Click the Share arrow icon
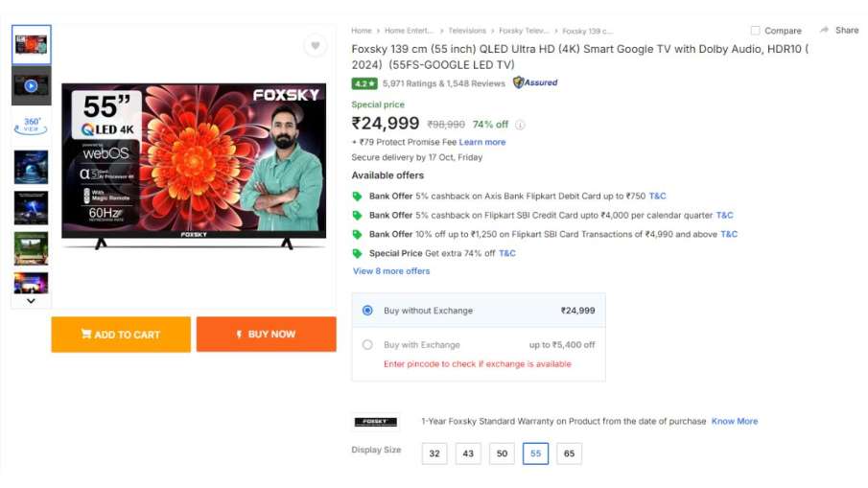This screenshot has width=868, height=488. tap(825, 31)
